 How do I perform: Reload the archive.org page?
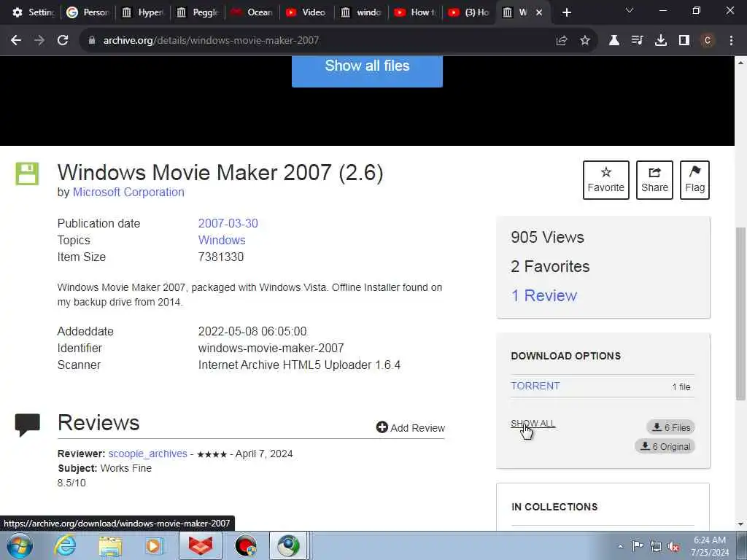pyautogui.click(x=63, y=41)
